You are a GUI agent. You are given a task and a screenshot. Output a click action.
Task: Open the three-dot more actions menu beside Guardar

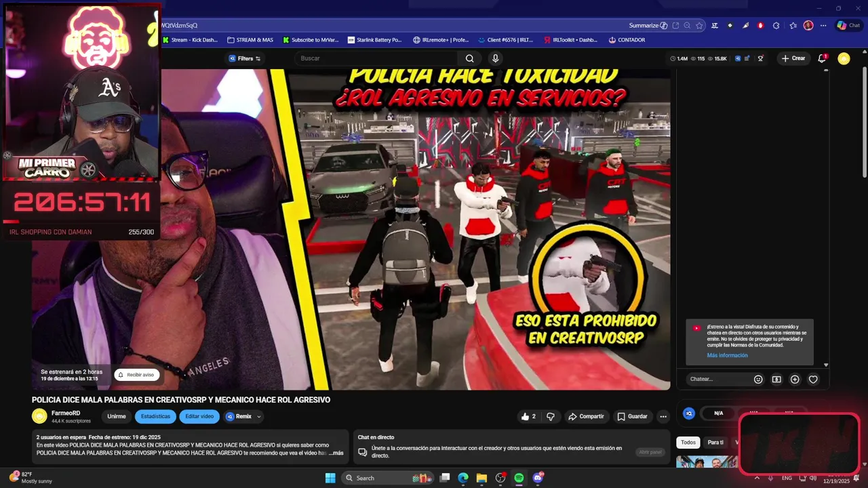tap(663, 416)
